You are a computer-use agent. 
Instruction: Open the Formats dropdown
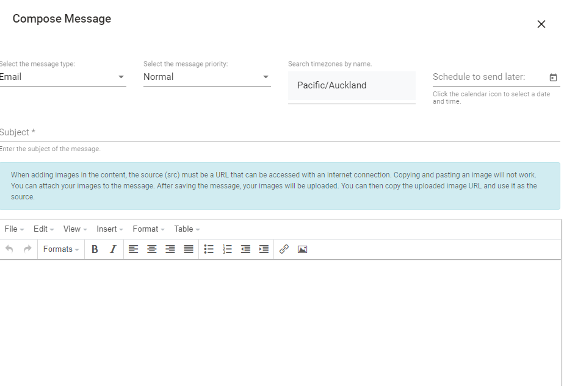pos(61,249)
